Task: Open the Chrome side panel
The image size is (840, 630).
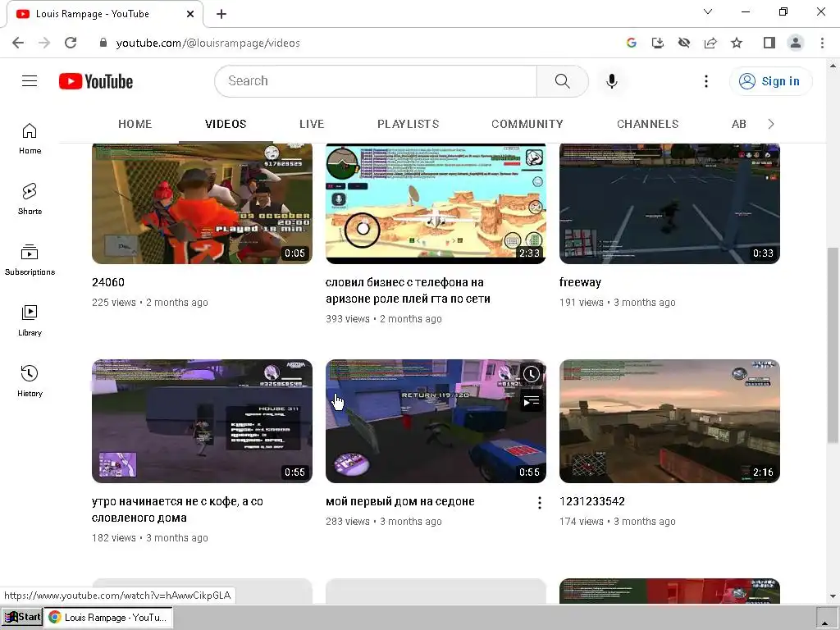Action: (x=769, y=43)
